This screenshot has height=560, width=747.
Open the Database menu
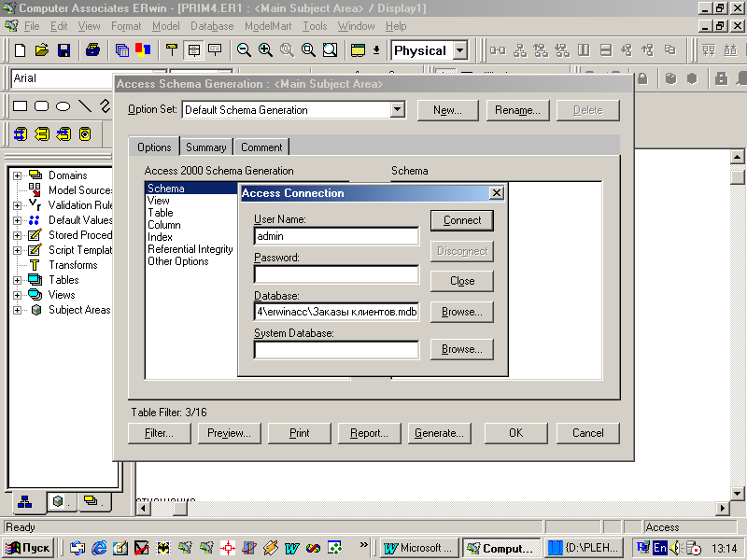(212, 26)
